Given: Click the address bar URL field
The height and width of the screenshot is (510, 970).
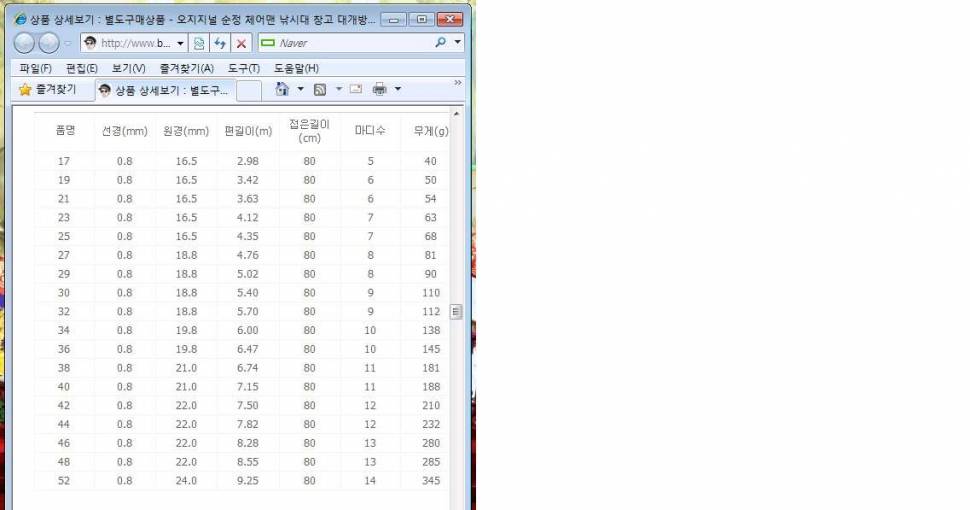Looking at the screenshot, I should pos(135,43).
